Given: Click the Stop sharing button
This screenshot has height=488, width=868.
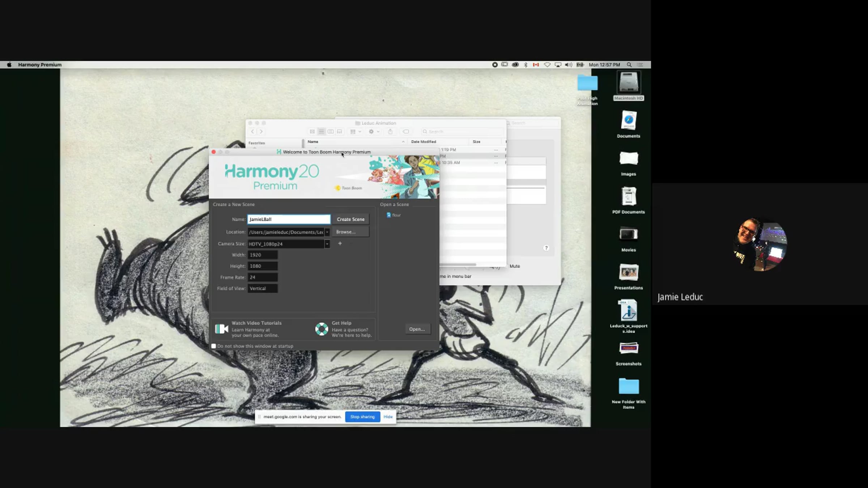Looking at the screenshot, I should tap(362, 417).
